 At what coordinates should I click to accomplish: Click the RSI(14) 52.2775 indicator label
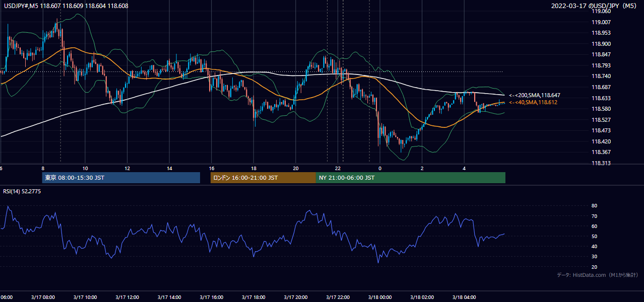22,191
